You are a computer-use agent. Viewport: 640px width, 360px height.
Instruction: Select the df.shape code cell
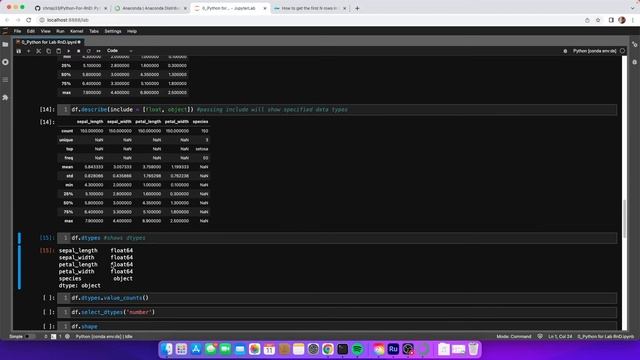[337, 326]
